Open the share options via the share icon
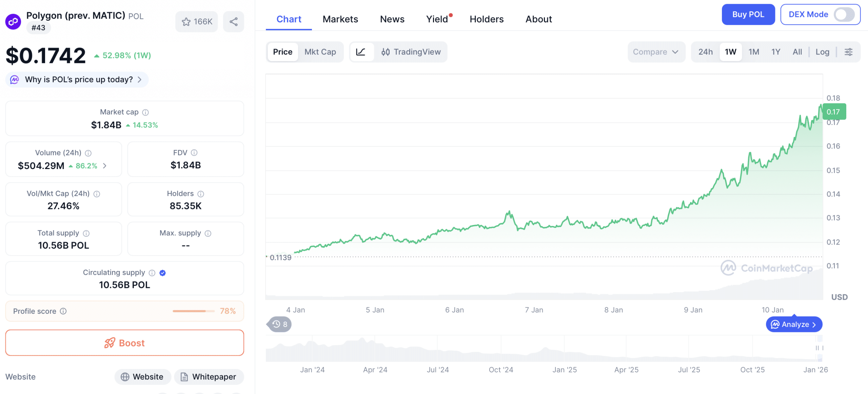 233,21
